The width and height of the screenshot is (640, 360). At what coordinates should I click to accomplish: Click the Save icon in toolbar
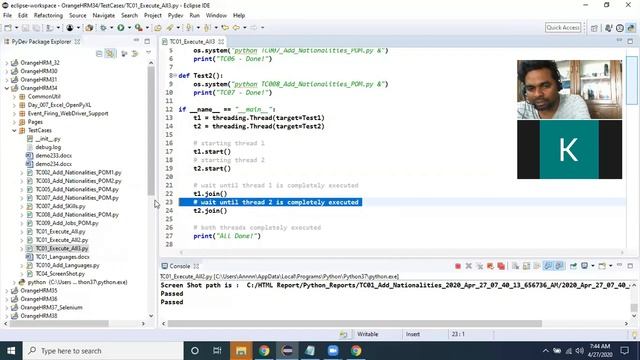tap(25, 27)
